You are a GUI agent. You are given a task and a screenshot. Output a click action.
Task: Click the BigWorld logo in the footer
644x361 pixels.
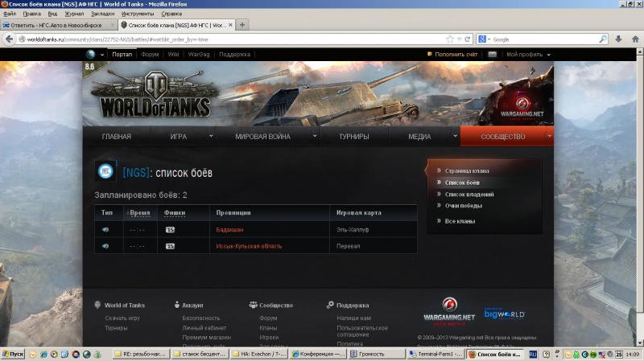click(x=504, y=314)
